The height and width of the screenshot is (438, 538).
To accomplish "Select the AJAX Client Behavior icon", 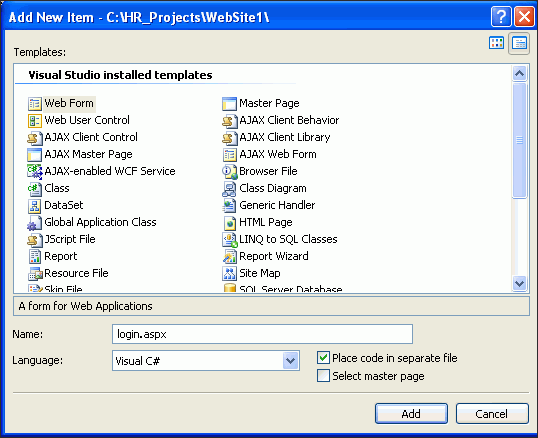I will click(x=229, y=121).
